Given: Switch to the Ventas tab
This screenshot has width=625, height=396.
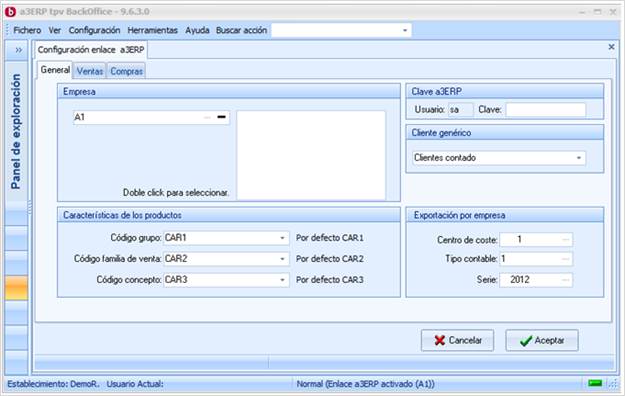Looking at the screenshot, I should [x=90, y=71].
